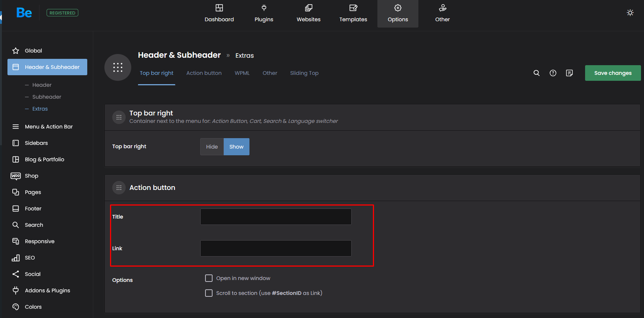
Task: Open Pages settings
Action: 47,192
